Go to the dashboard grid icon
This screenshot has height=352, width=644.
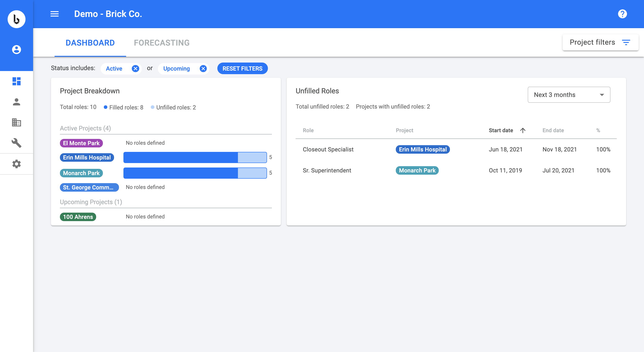tap(17, 81)
